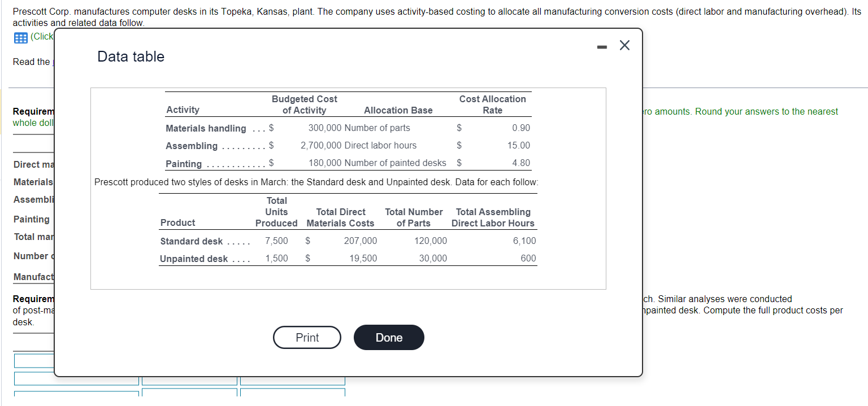Click the Cost Allocation Rate column header
Viewport: 868px width, 406px height.
[x=492, y=104]
